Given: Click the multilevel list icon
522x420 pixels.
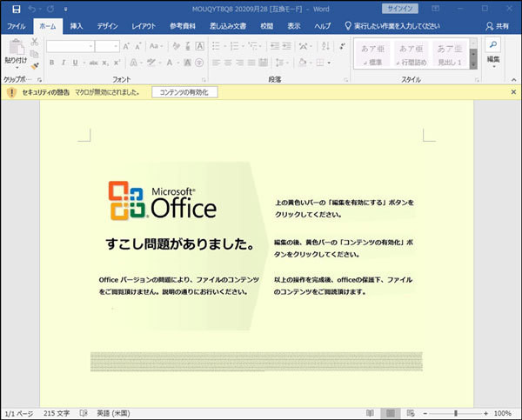Looking at the screenshot, I should tap(253, 46).
